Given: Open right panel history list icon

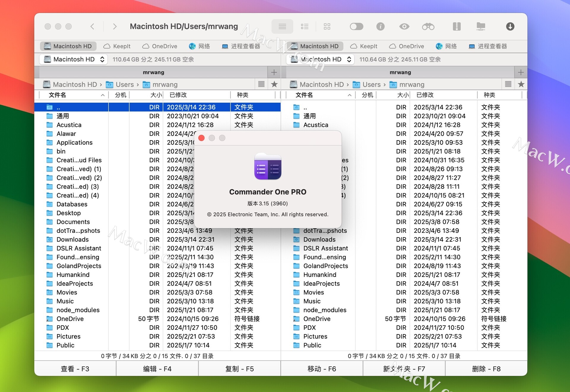Looking at the screenshot, I should coord(508,84).
